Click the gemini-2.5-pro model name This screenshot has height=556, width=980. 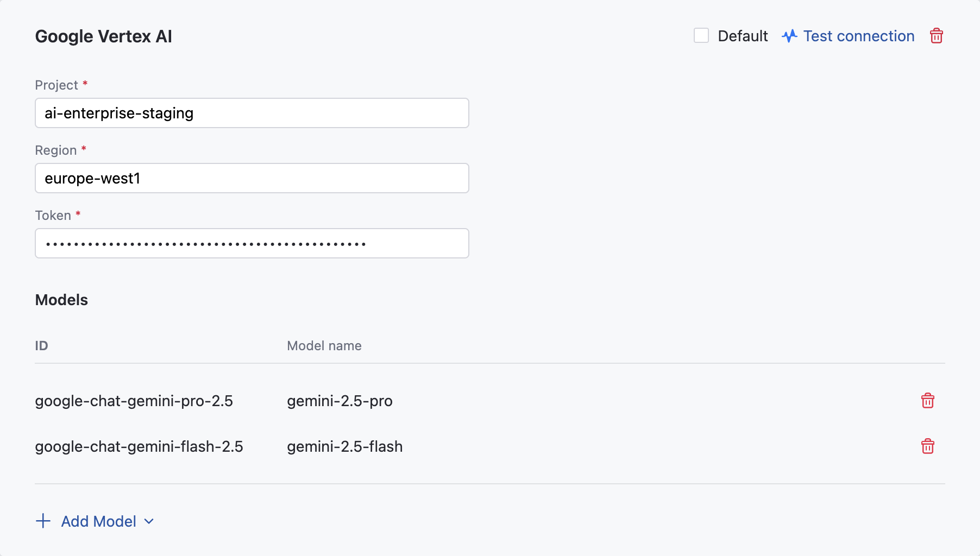[x=340, y=401]
